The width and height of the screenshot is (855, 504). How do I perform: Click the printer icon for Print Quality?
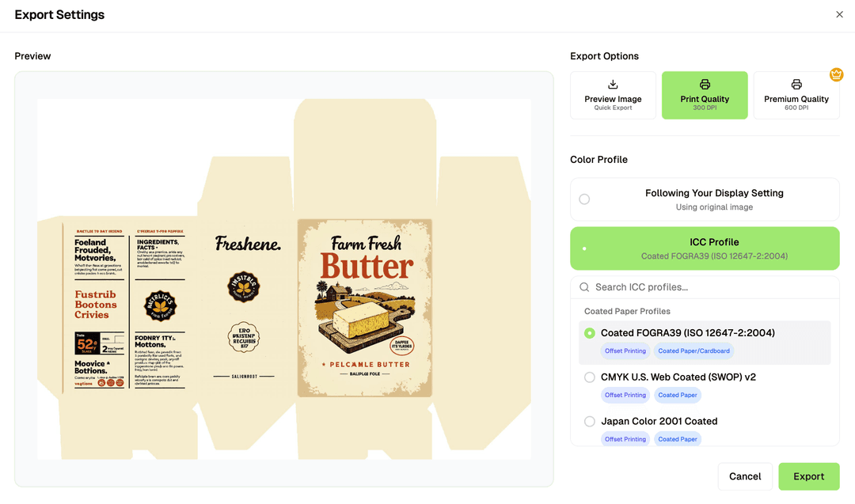point(705,85)
